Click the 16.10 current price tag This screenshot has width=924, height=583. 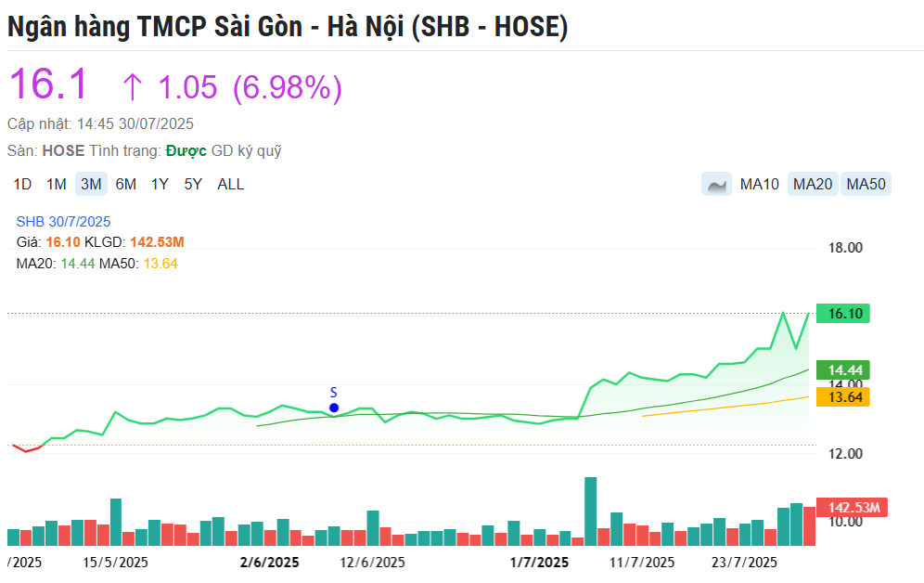click(843, 313)
